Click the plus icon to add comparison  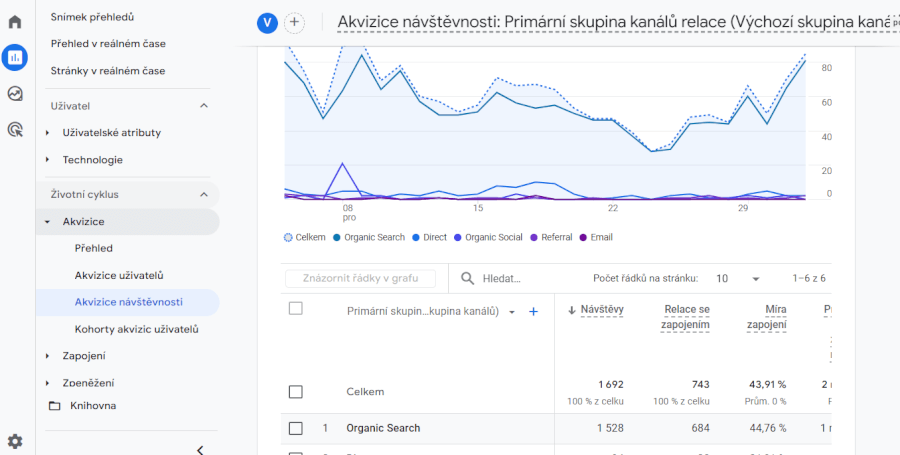(294, 23)
